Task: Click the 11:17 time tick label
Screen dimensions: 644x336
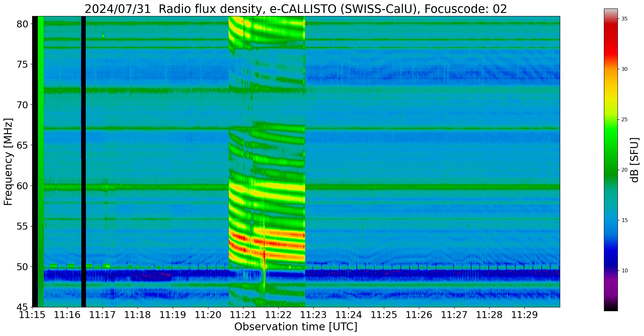Action: point(102,315)
